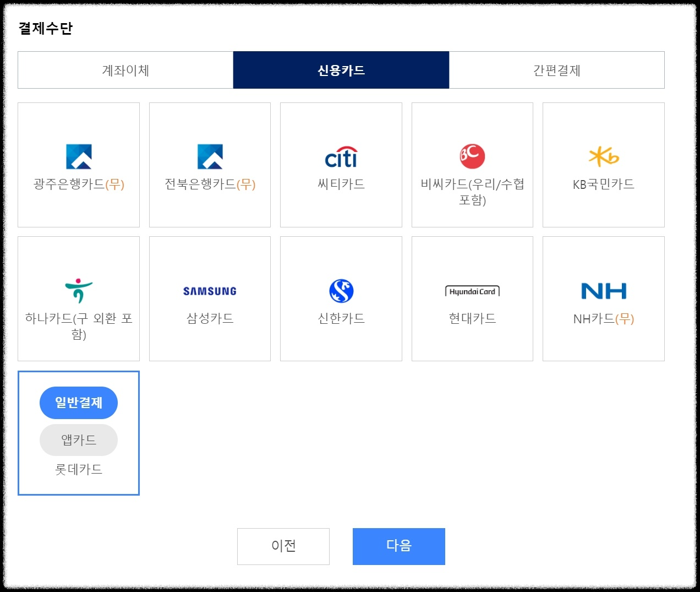Screen dimensions: 700x592
Task: Click the 현대카드 label
Action: (x=472, y=318)
